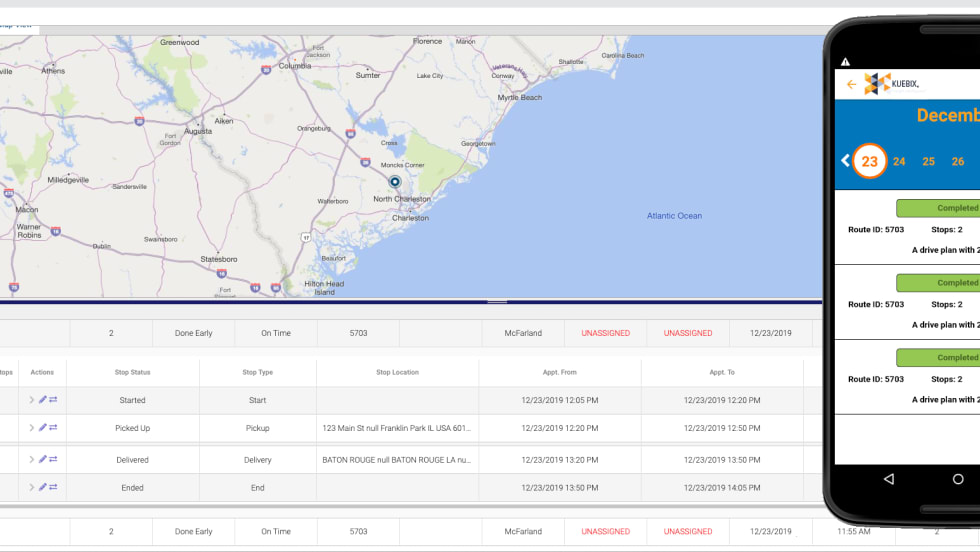Click the first red UNASSIGNED link in the top route row

coord(606,333)
